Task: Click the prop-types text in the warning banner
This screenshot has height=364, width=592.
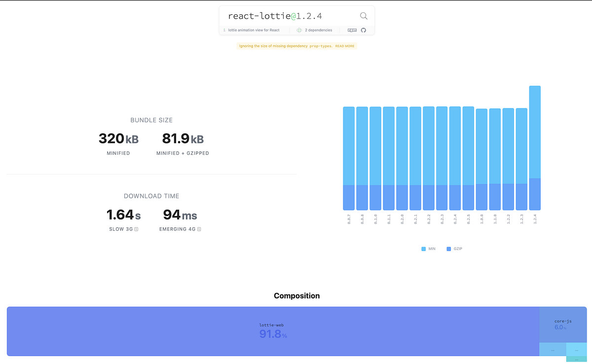Action: pos(321,45)
